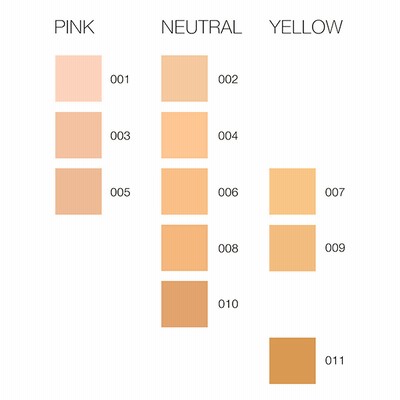Select the 008 neutral shade swatch

coord(184,248)
